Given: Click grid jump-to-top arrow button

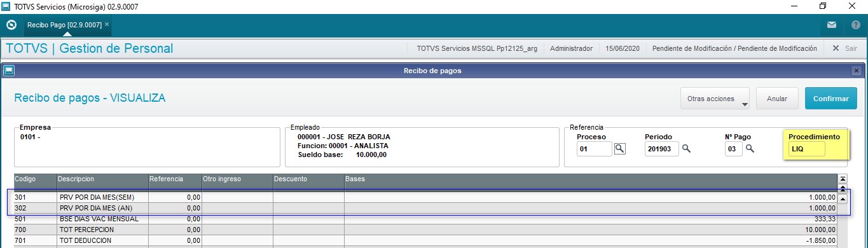Looking at the screenshot, I should click(x=843, y=179).
